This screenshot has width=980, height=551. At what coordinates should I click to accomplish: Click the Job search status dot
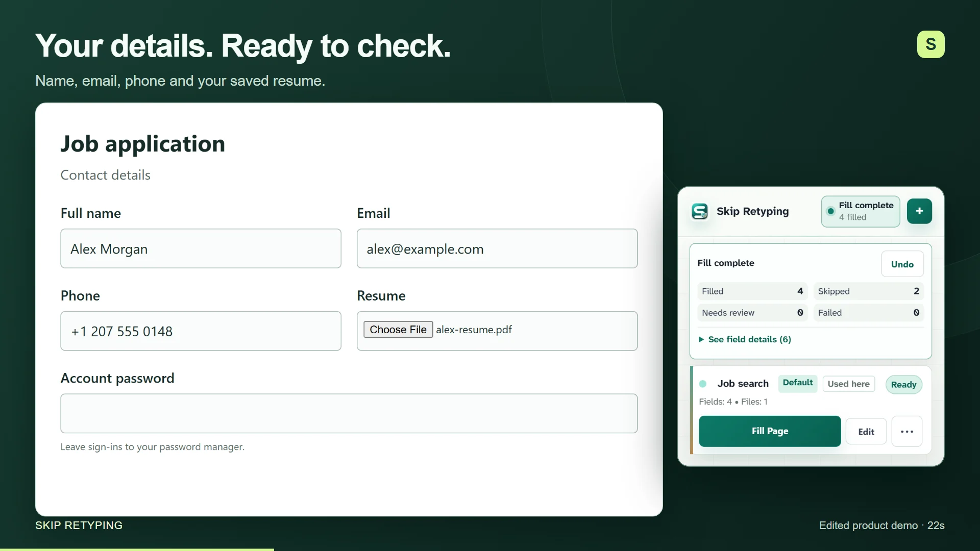(x=703, y=384)
